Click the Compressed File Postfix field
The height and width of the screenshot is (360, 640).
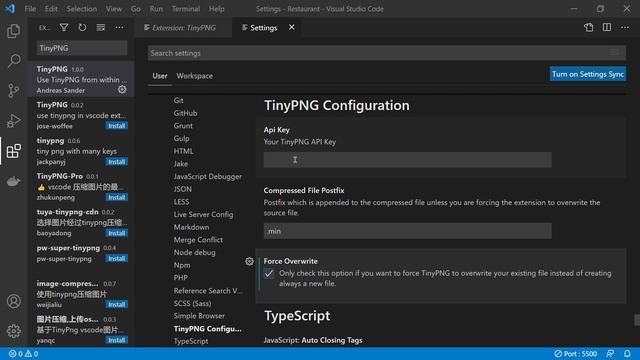(x=407, y=231)
